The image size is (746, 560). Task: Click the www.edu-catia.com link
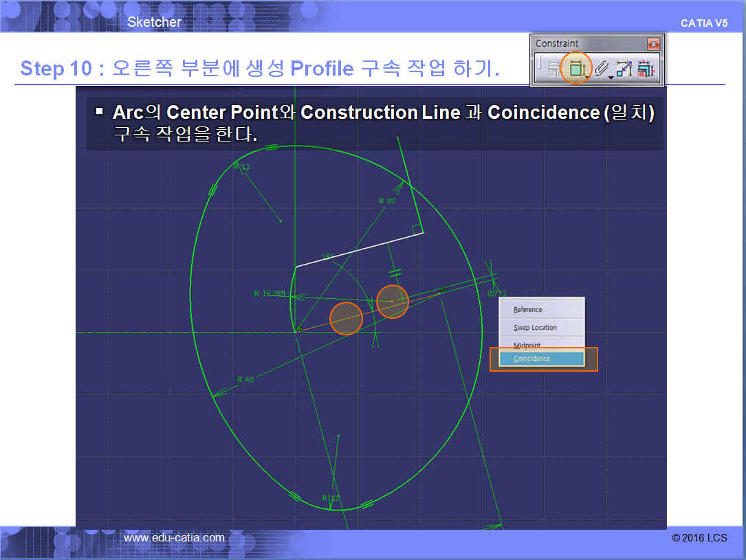tap(174, 537)
